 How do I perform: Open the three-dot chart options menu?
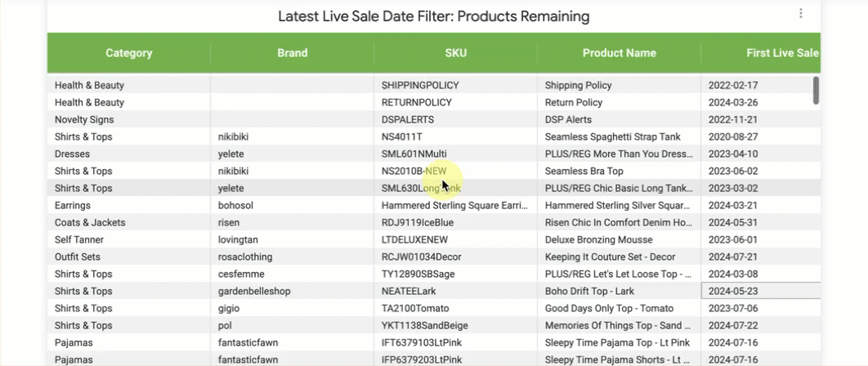click(x=800, y=14)
